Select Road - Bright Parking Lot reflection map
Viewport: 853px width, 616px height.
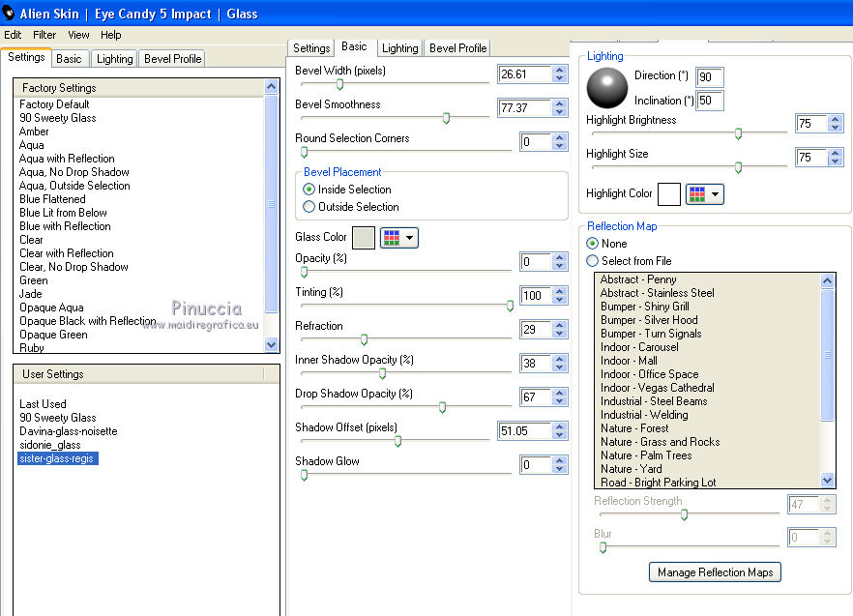click(658, 483)
